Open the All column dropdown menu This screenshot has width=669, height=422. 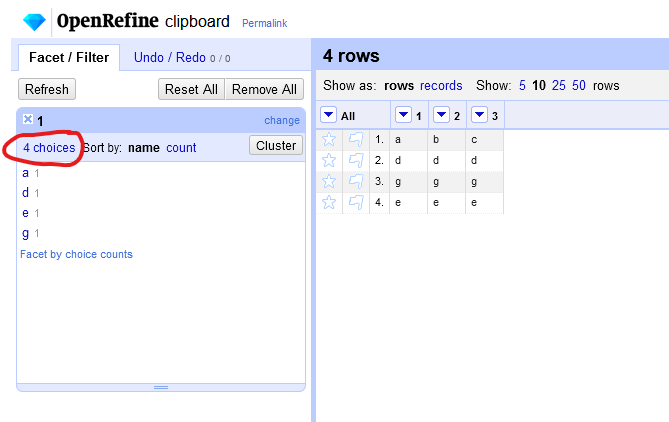tap(328, 115)
